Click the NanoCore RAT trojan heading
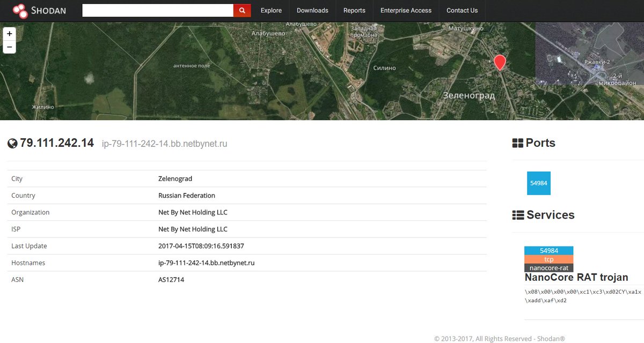644x343 pixels. pyautogui.click(x=576, y=278)
